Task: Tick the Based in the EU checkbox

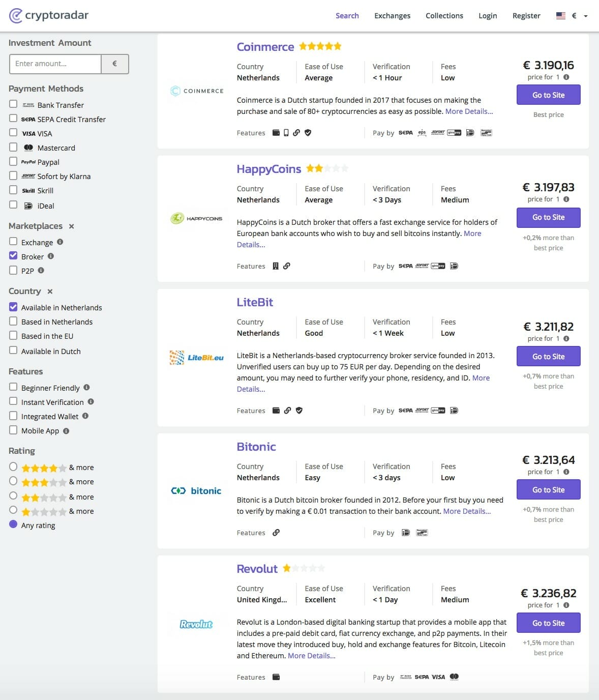Action: pos(13,336)
